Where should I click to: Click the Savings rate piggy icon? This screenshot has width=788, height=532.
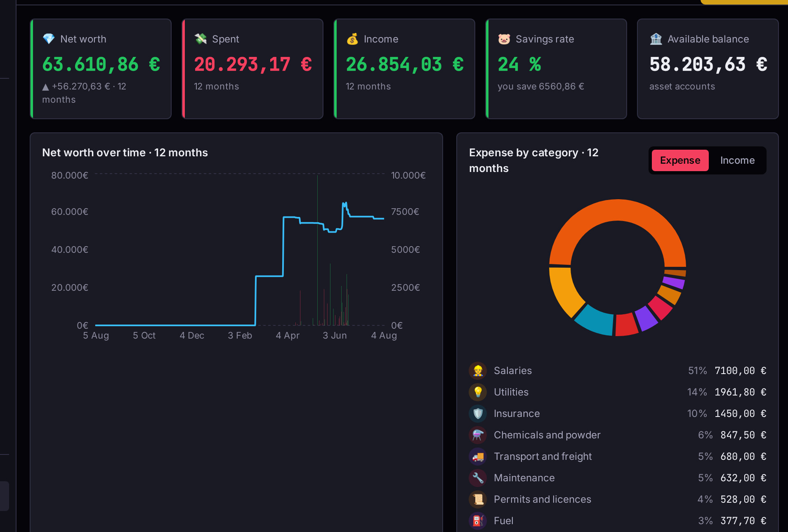(504, 39)
